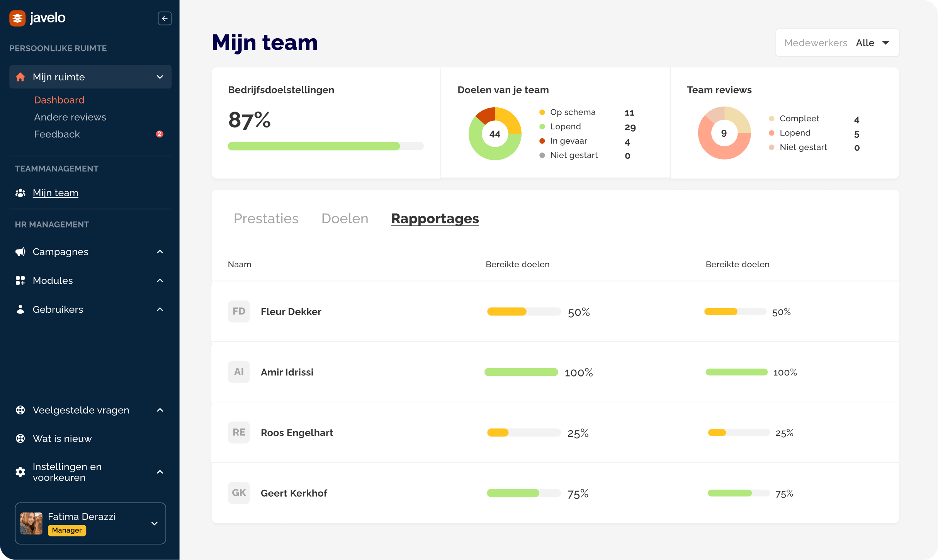Click the Compleet legend entry in Team reviews

pos(814,119)
